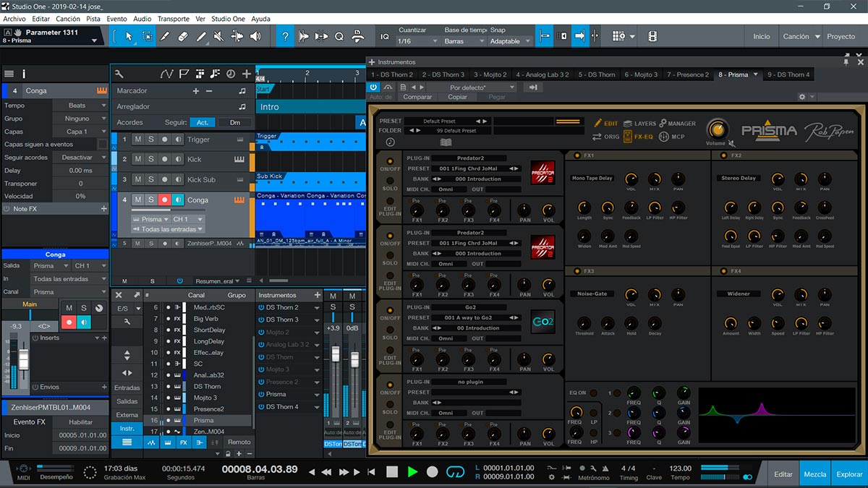Open the Cuantizar 1/16 dropdown
The width and height of the screenshot is (868, 488).
(418, 41)
